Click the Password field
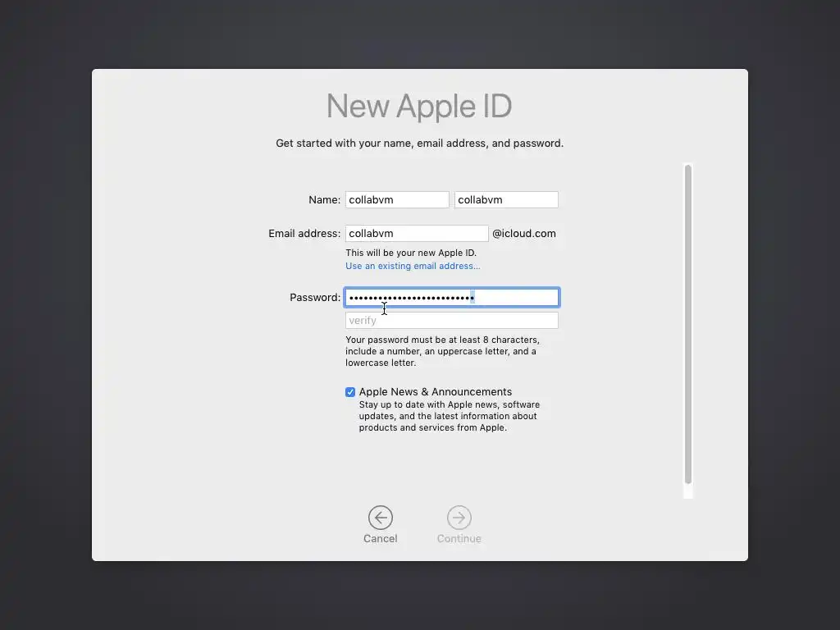840x630 pixels. point(452,297)
